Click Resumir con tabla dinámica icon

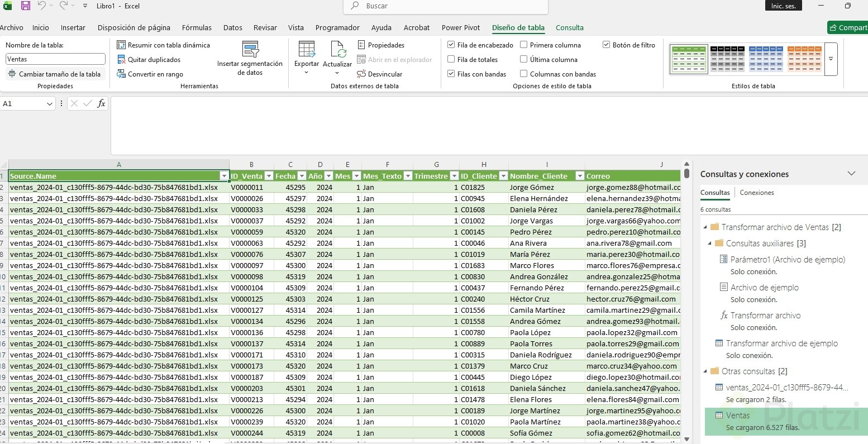(x=121, y=45)
